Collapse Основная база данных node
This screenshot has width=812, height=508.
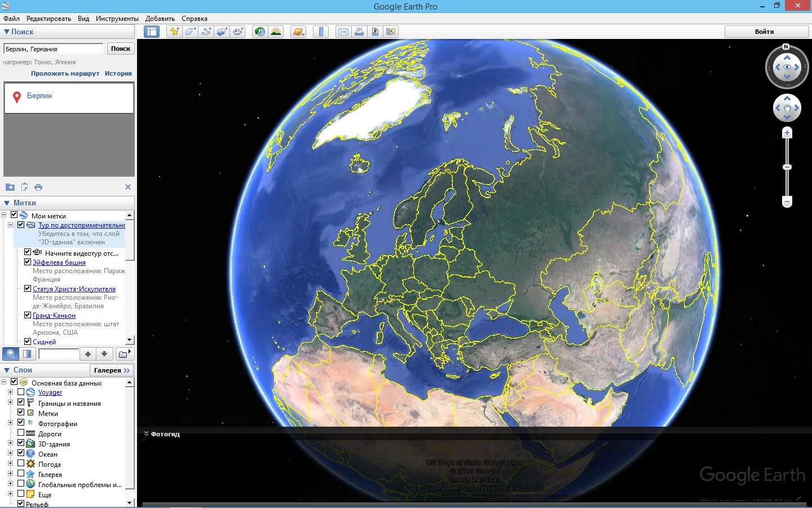click(x=4, y=382)
